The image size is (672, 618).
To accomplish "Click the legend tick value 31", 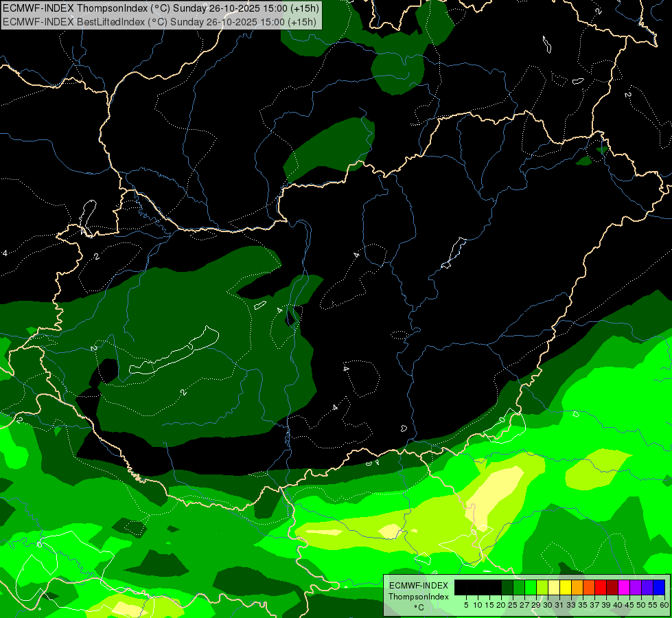I will coord(559,605).
